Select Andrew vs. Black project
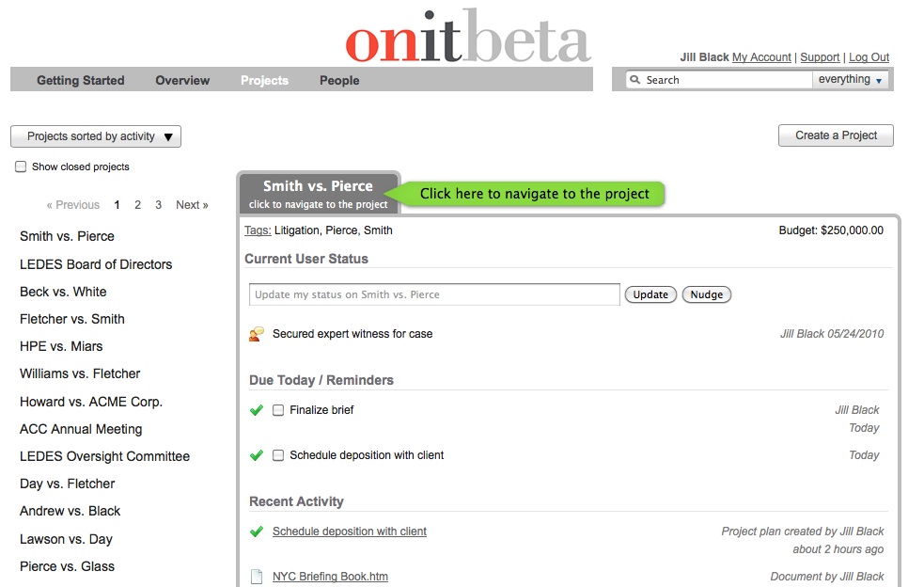This screenshot has height=587, width=924. 70,511
